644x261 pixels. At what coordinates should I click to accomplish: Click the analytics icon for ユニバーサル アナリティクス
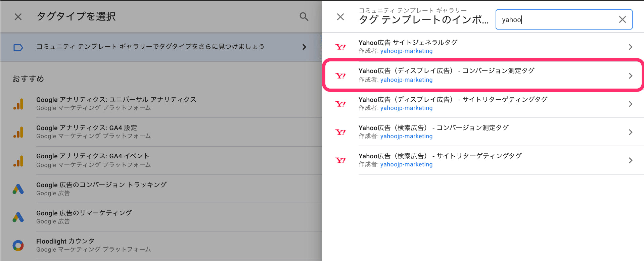[18, 104]
